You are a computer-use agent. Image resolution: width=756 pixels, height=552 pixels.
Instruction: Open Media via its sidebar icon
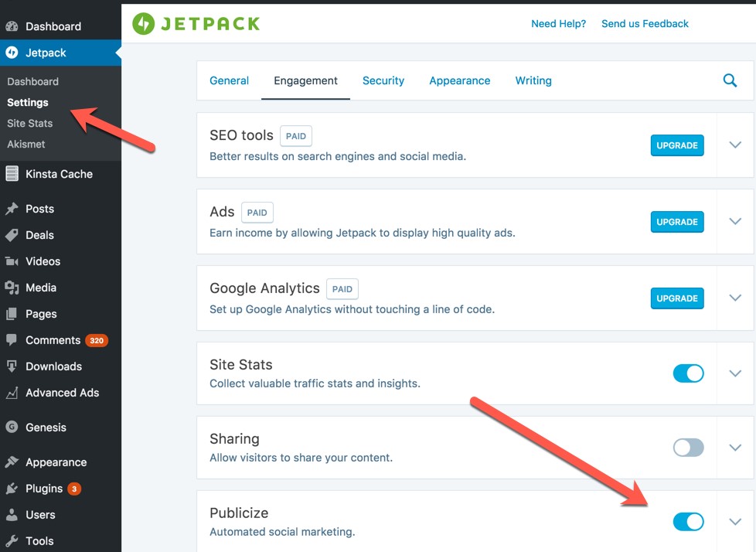tap(12, 288)
